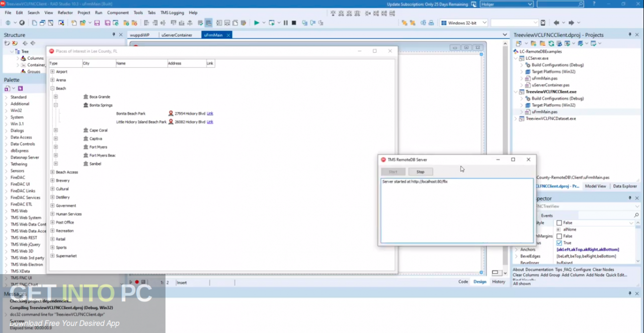Open the TMS Logging menu
This screenshot has width=644, height=333.
click(172, 13)
